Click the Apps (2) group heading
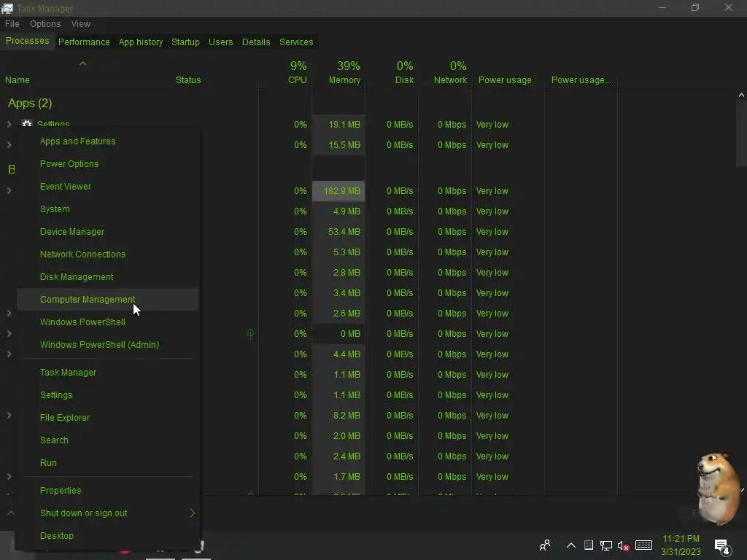This screenshot has height=560, width=747. 30,103
